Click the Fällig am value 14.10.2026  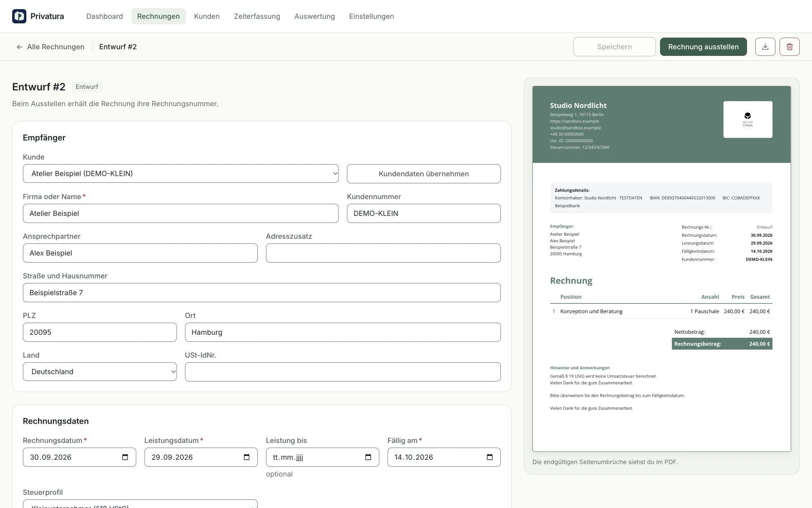click(414, 457)
